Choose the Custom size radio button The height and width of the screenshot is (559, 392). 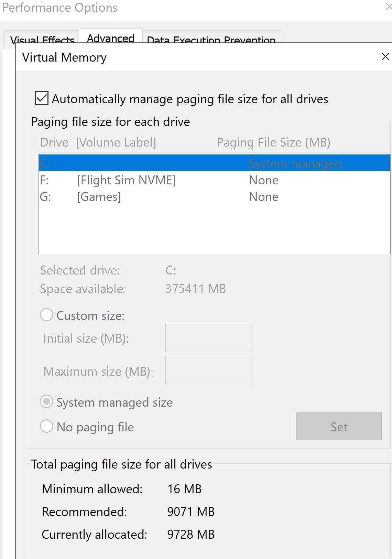coord(47,315)
